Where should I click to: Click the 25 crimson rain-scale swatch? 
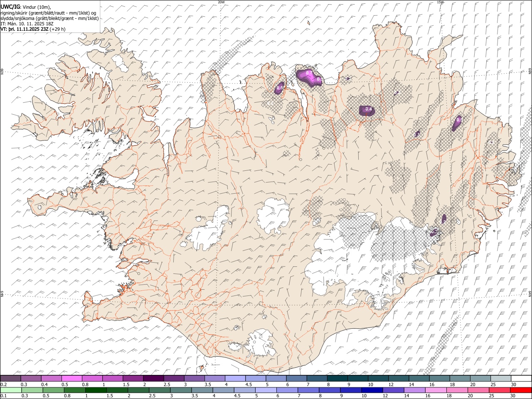tap(499, 390)
